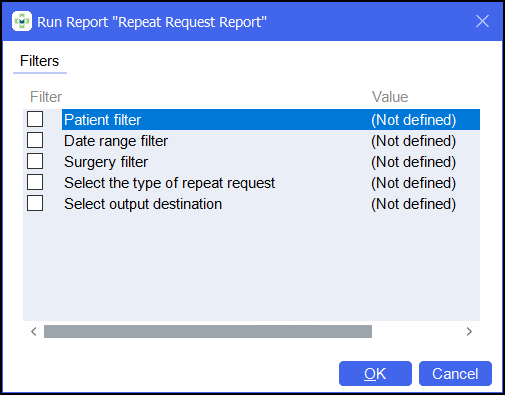Select the Patient filter row
The height and width of the screenshot is (395, 505).
pos(271,119)
